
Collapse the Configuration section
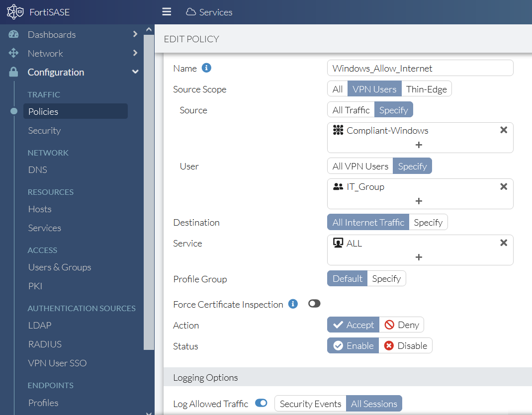135,72
